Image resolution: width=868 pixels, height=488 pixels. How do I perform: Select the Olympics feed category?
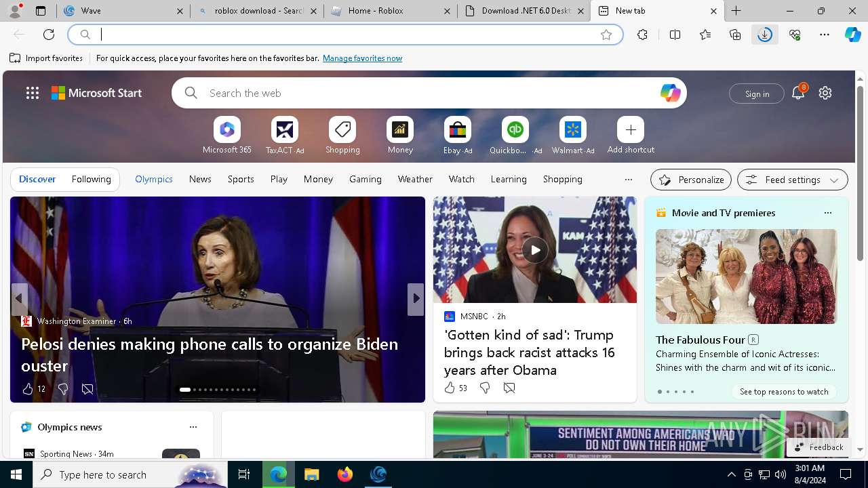pos(154,179)
